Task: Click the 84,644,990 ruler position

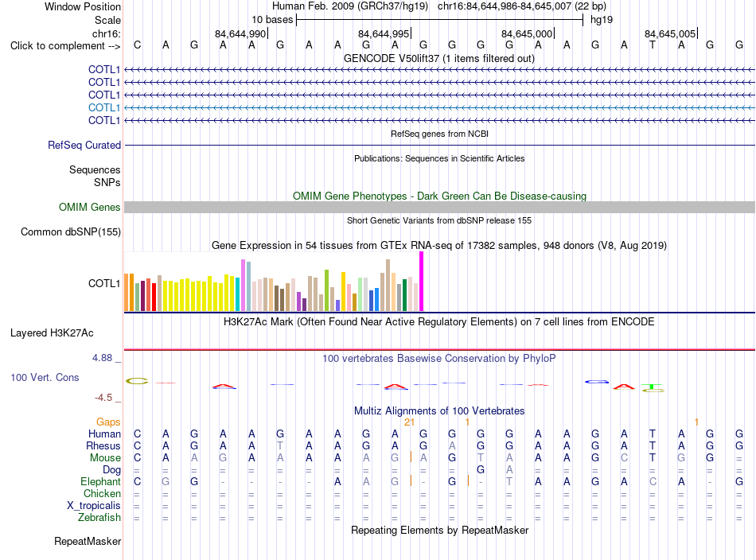Action: click(x=240, y=33)
